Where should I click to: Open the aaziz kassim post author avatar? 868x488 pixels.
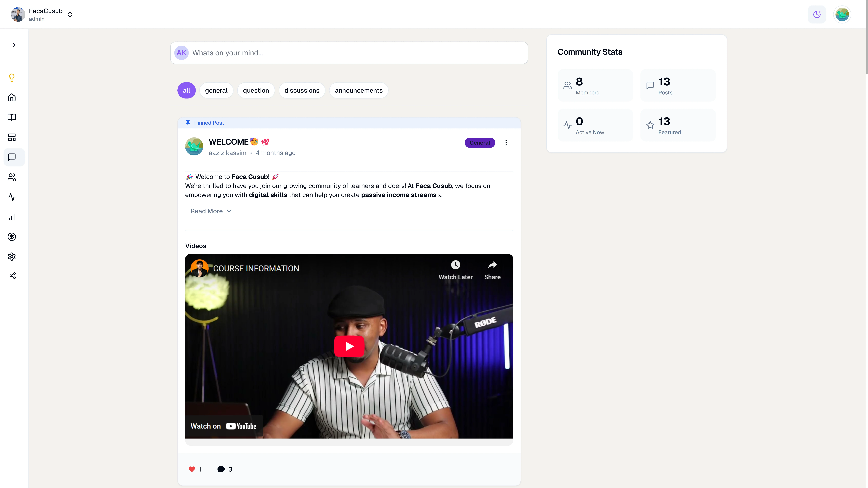pyautogui.click(x=194, y=147)
